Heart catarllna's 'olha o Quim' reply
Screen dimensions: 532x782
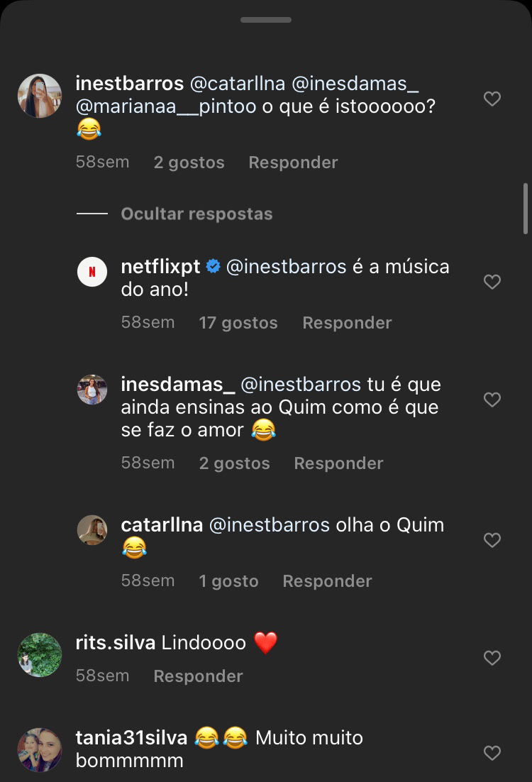tap(492, 540)
